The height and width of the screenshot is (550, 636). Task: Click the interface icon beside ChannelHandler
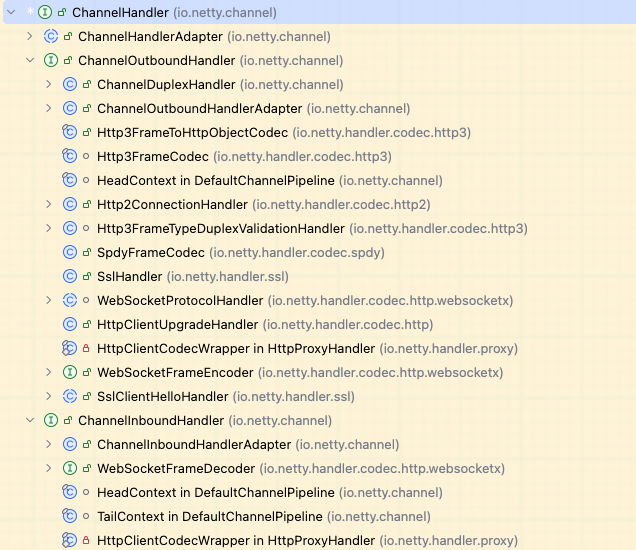(x=45, y=12)
